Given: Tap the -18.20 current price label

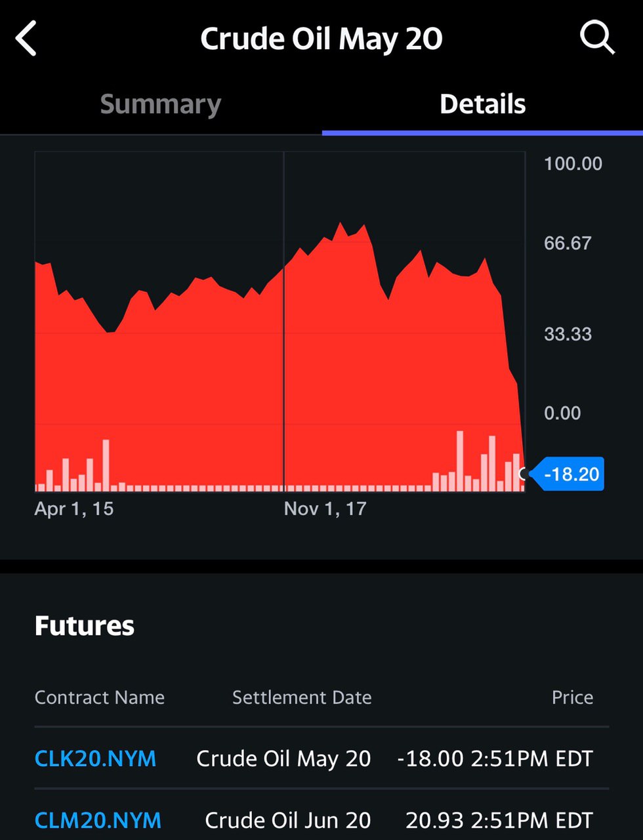Looking at the screenshot, I should click(x=571, y=474).
